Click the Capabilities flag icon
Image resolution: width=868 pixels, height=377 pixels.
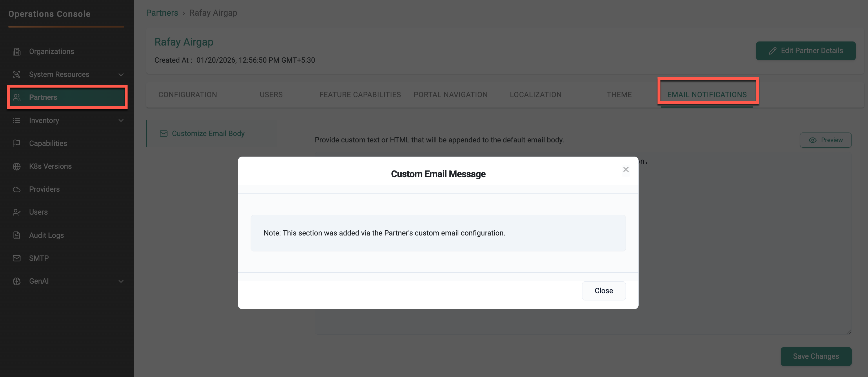(17, 144)
